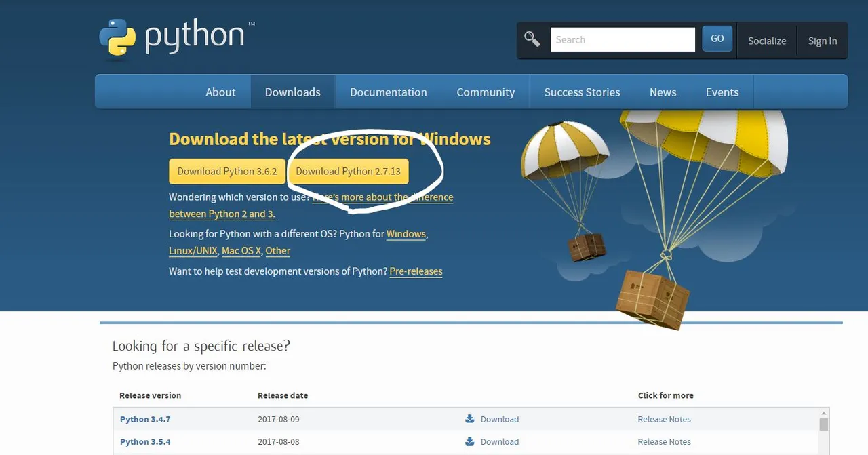
Task: Open the Socialize menu
Action: (767, 41)
